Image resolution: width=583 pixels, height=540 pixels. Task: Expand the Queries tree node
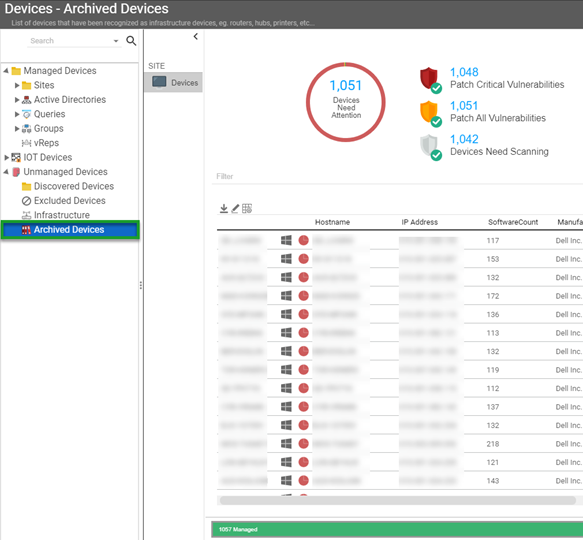pos(17,114)
